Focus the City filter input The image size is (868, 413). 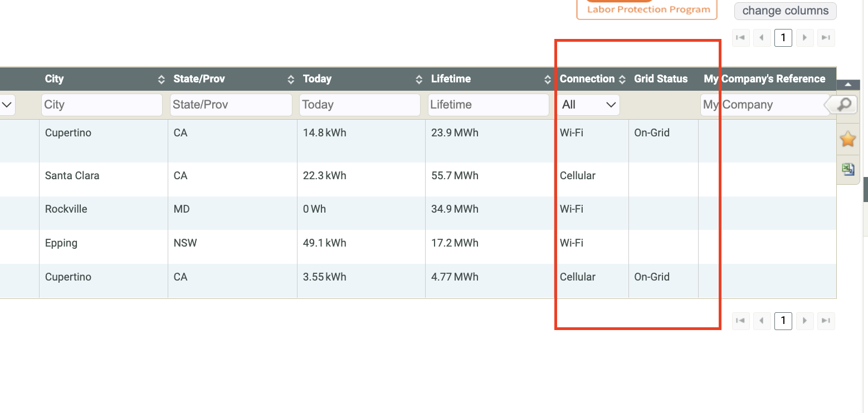click(x=102, y=105)
